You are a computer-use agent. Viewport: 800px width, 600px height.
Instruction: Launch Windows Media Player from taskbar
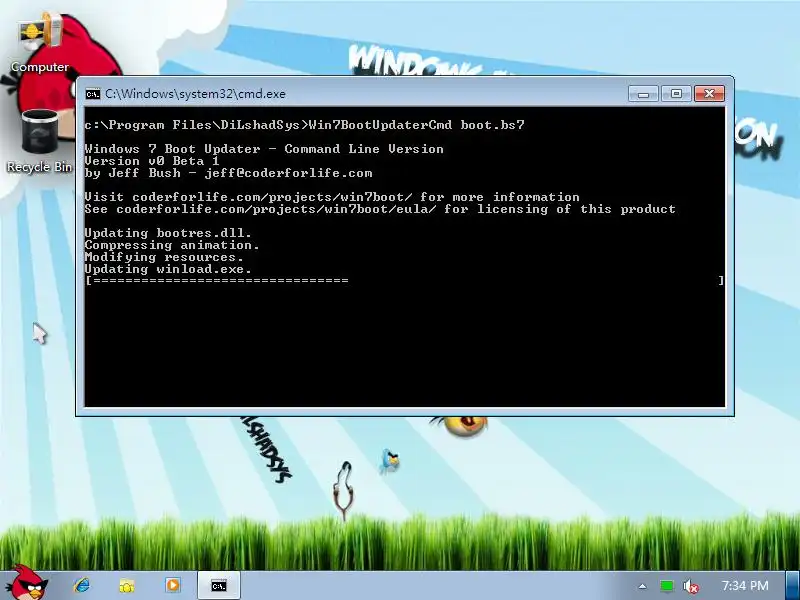pyautogui.click(x=172, y=585)
